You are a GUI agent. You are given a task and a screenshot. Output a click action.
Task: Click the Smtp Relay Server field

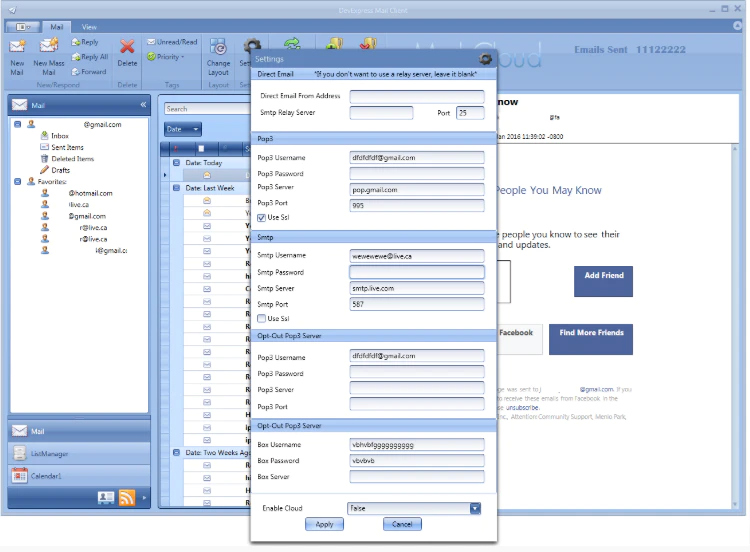(381, 113)
